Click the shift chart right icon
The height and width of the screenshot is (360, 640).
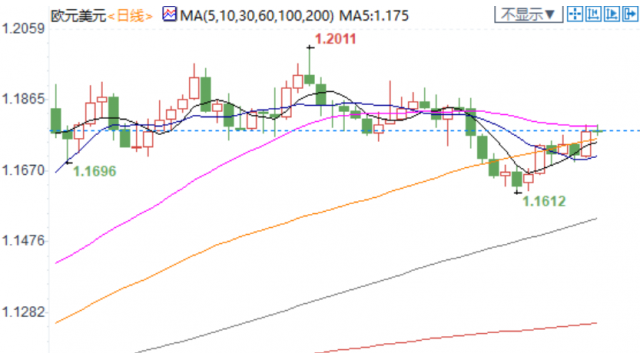611,14
